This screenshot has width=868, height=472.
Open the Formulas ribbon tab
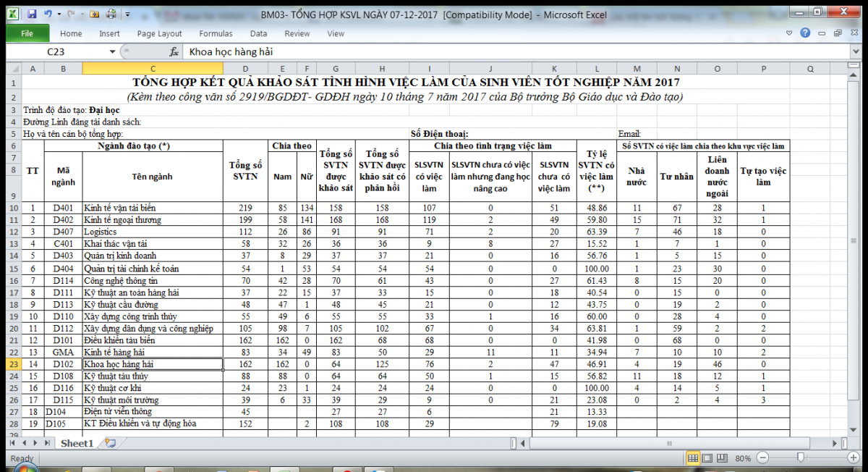(216, 33)
